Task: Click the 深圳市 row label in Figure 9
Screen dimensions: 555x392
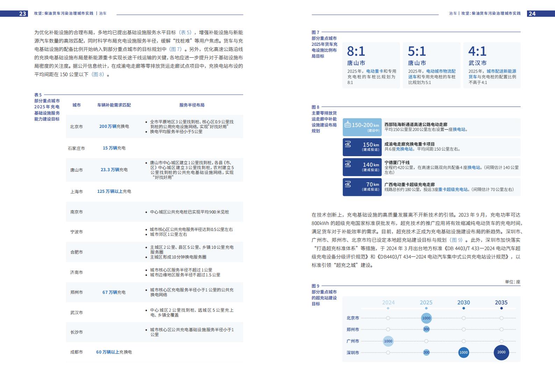Action: 353,353
